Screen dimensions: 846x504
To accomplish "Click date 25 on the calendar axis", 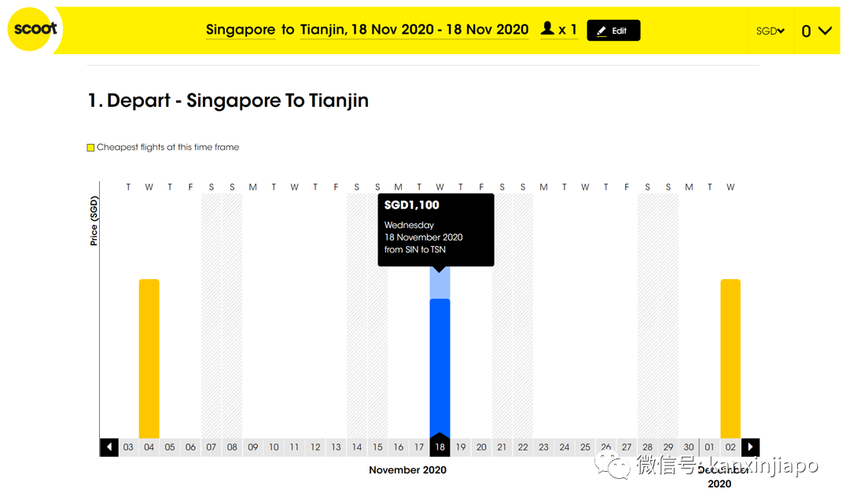I will [x=586, y=447].
